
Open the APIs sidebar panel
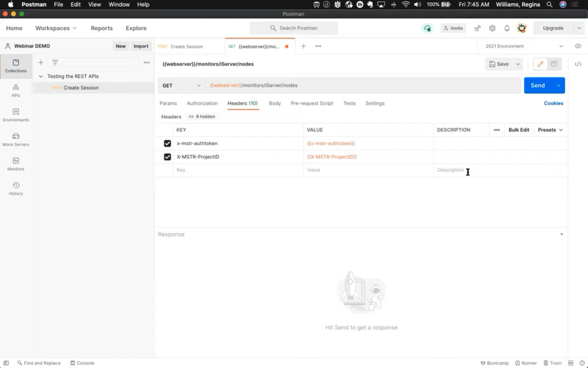16,90
